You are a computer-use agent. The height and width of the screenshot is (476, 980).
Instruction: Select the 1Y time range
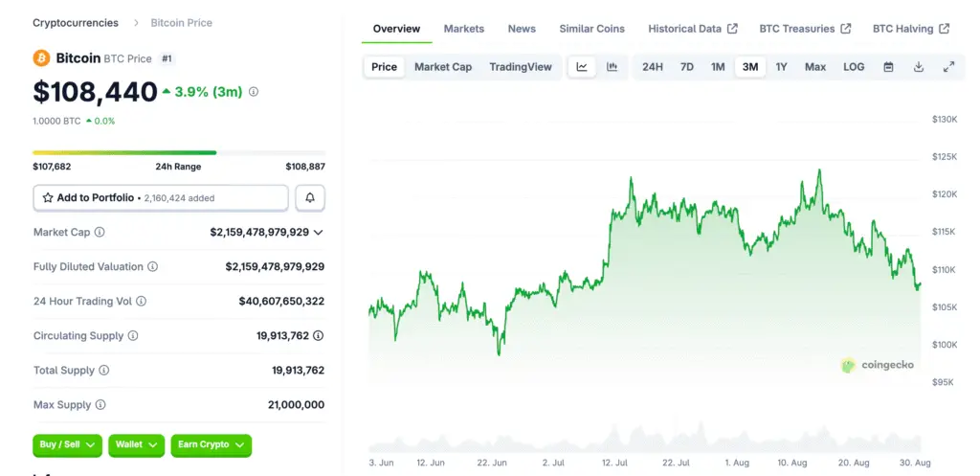click(781, 67)
